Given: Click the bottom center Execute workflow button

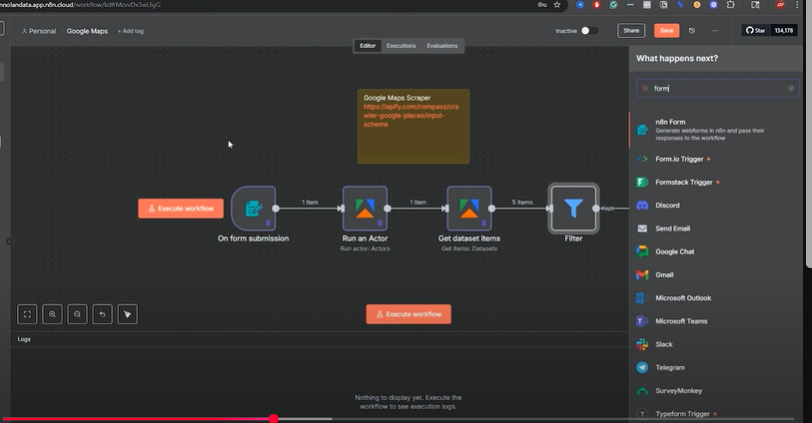Looking at the screenshot, I should coord(409,314).
